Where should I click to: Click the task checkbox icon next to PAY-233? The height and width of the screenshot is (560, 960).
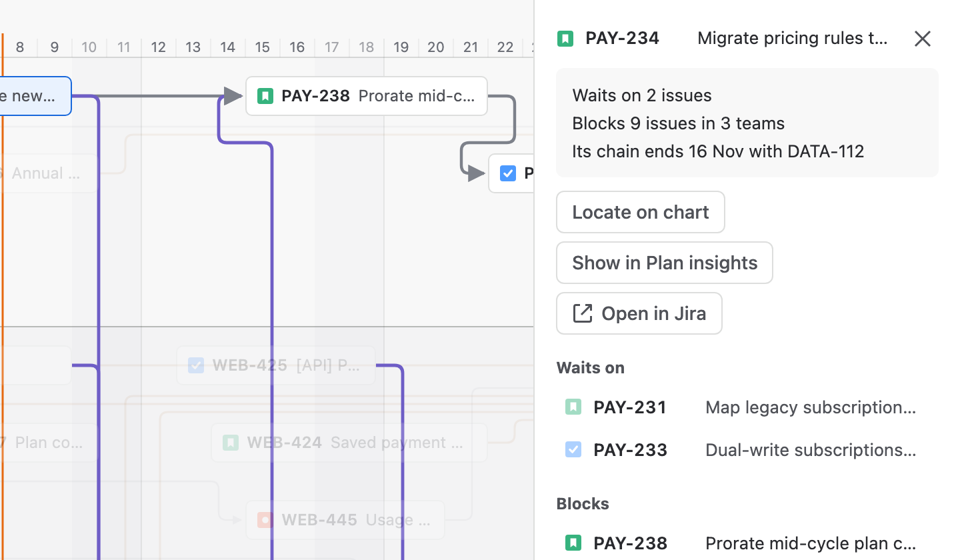[573, 449]
